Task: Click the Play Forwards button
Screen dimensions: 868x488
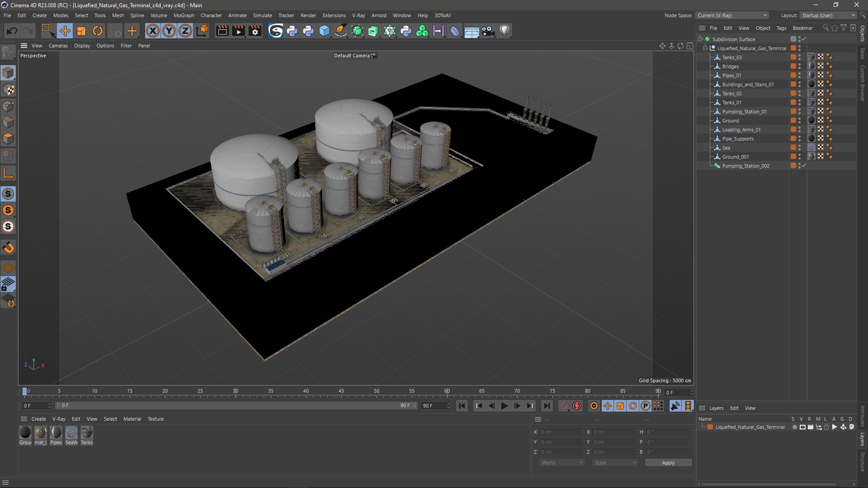Action: [x=504, y=406]
